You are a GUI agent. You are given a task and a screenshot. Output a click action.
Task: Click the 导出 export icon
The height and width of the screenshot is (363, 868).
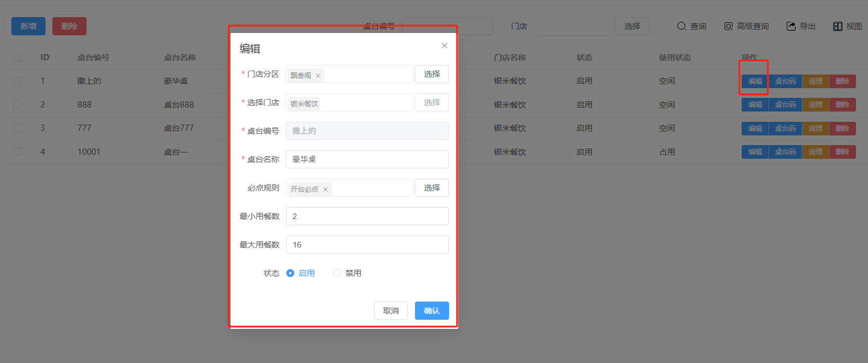click(x=791, y=26)
